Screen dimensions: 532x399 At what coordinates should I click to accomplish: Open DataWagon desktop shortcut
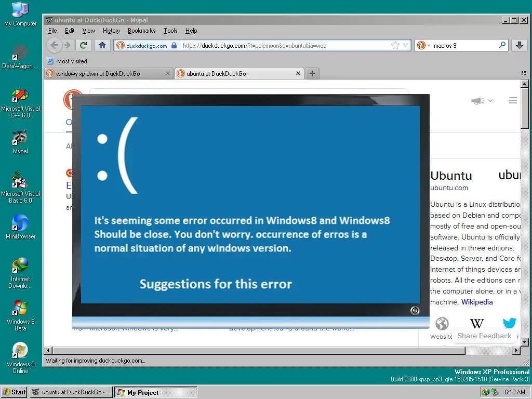coord(20,57)
